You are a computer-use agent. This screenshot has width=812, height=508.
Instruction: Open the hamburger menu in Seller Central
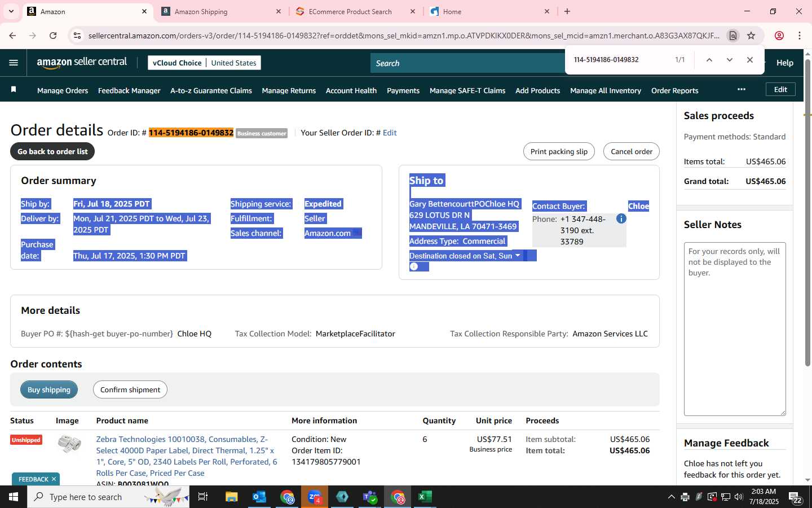14,63
